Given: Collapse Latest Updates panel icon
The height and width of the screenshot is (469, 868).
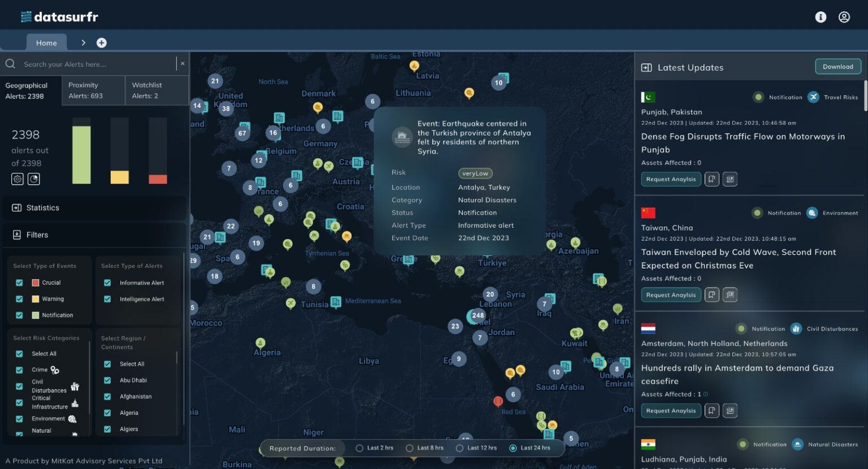Looking at the screenshot, I should [x=646, y=68].
